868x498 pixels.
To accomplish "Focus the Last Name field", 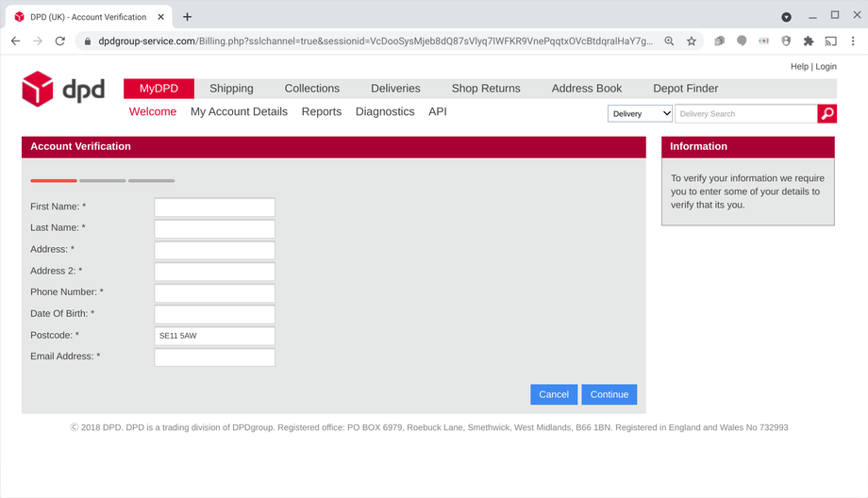I will pos(215,228).
